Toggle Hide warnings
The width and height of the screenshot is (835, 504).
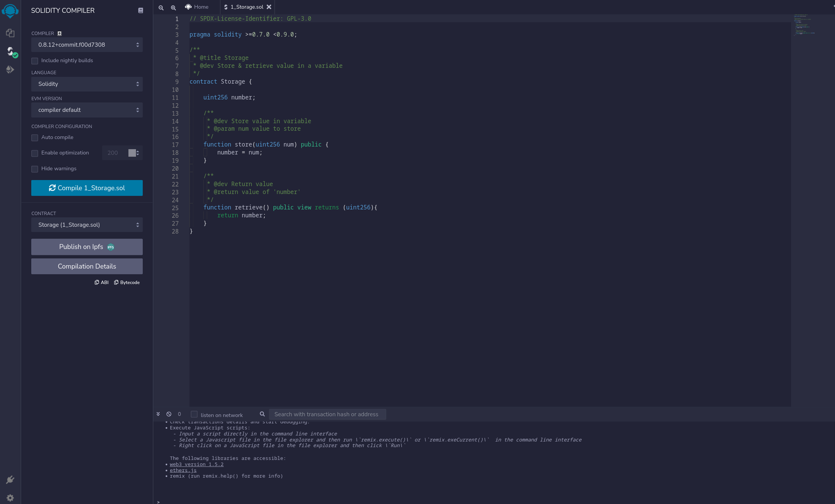coord(35,169)
